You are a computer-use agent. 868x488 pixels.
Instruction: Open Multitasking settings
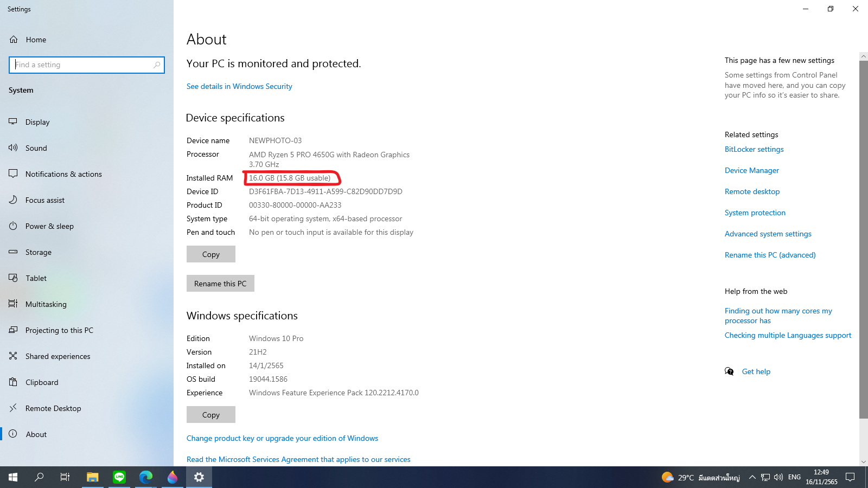tap(46, 304)
